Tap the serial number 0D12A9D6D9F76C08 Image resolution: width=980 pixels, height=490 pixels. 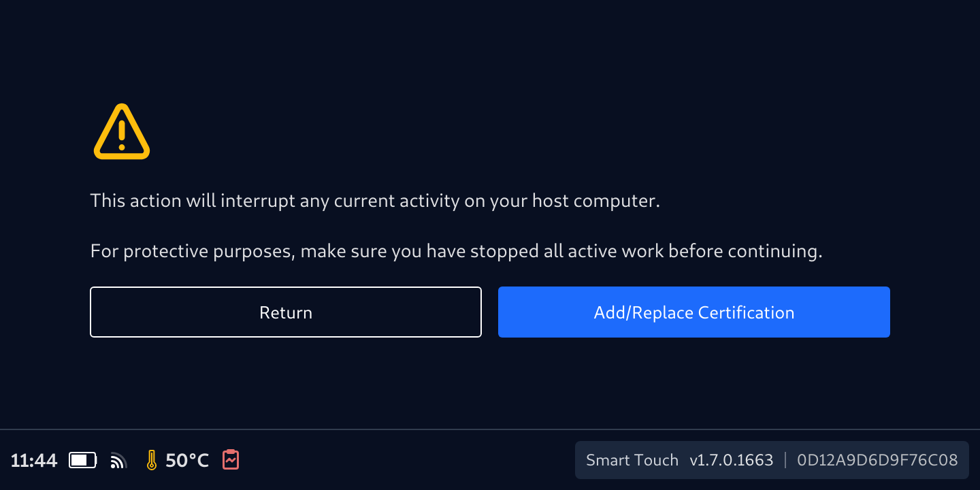click(x=877, y=460)
